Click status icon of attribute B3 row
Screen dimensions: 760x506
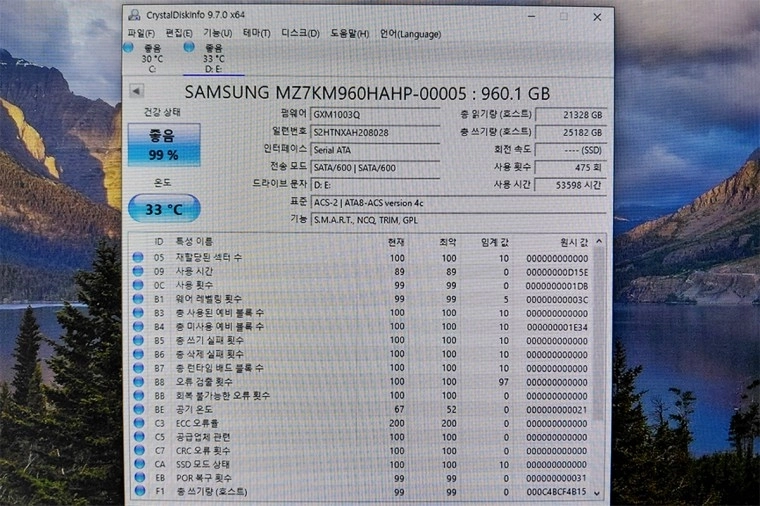pyautogui.click(x=138, y=313)
